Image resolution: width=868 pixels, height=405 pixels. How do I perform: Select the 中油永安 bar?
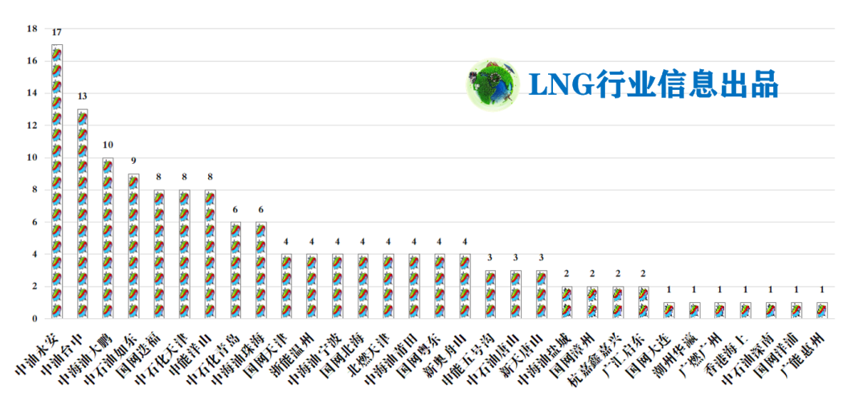57,182
